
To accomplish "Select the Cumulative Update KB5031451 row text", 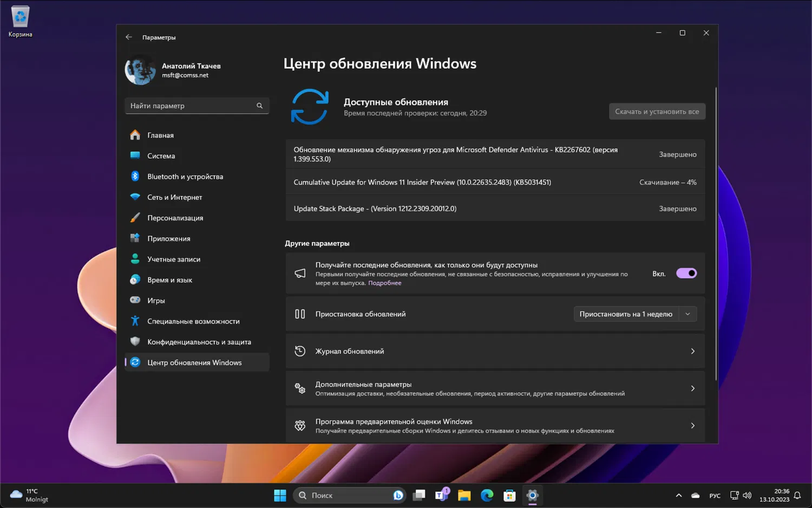I will click(x=422, y=183).
